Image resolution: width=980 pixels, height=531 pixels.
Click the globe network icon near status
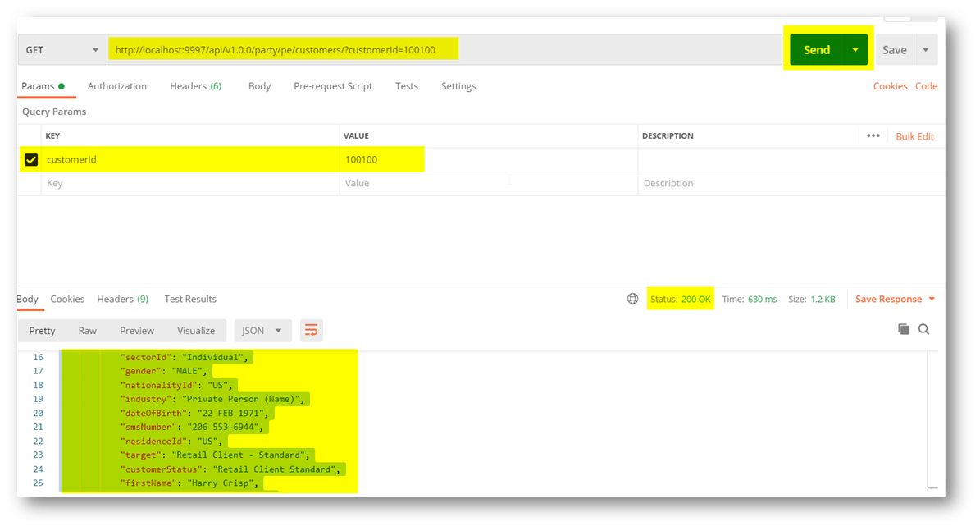pyautogui.click(x=632, y=300)
